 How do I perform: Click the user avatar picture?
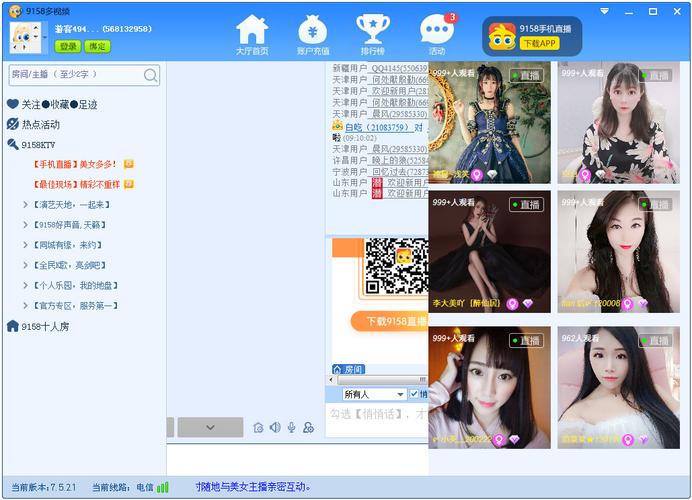25,38
